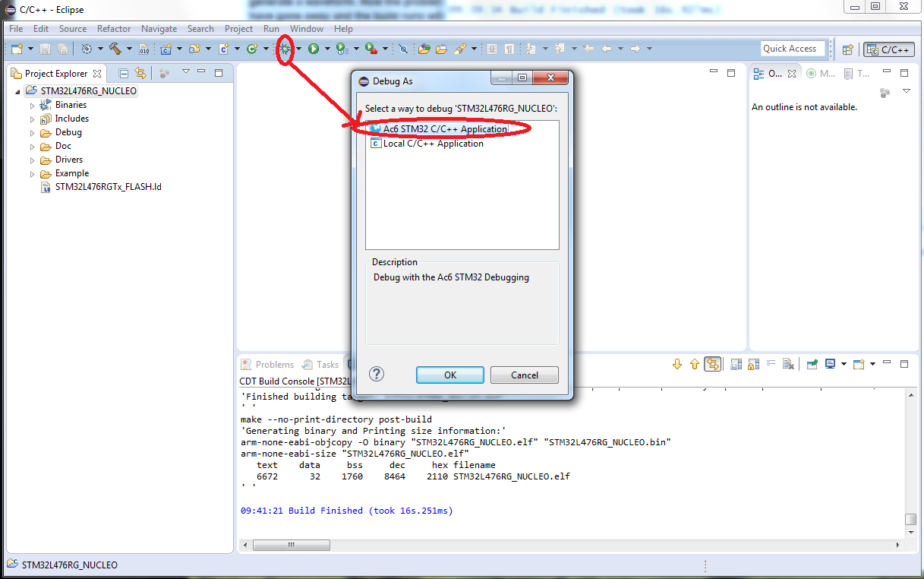Click the Pin Console icon
Image resolution: width=924 pixels, height=579 pixels.
[x=812, y=364]
